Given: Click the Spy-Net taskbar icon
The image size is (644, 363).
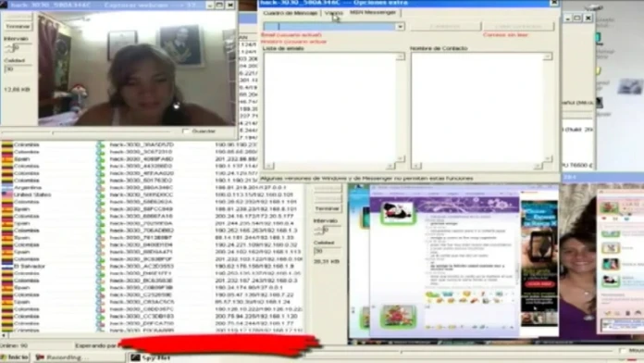Looking at the screenshot, I should (135, 357).
